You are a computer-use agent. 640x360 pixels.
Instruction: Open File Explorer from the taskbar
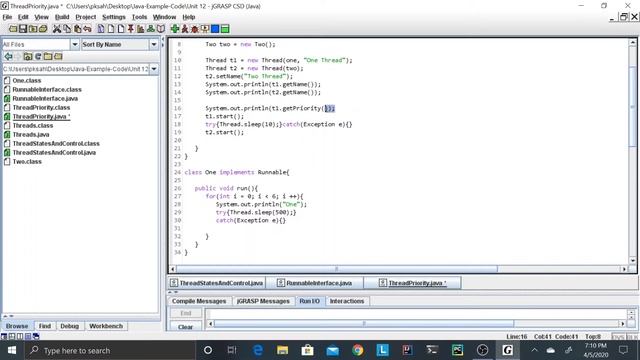[x=282, y=350]
